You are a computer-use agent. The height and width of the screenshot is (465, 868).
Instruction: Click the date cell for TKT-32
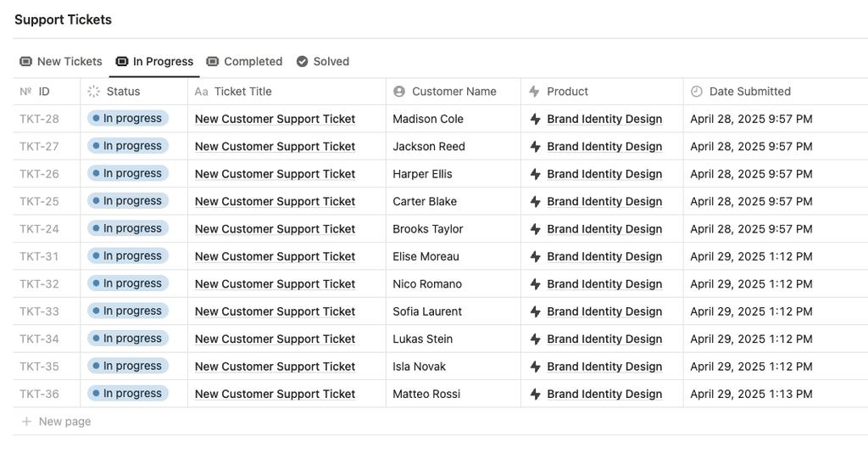775,284
